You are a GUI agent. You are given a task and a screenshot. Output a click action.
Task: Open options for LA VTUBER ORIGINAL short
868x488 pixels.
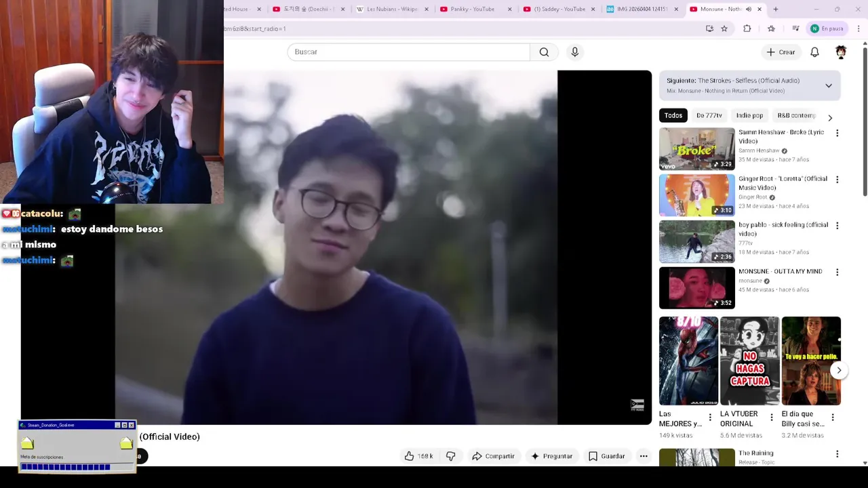(x=771, y=418)
